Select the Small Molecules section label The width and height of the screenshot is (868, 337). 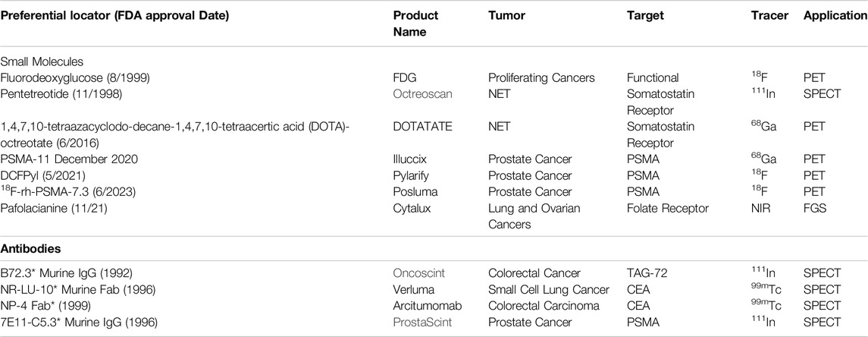pyautogui.click(x=42, y=61)
